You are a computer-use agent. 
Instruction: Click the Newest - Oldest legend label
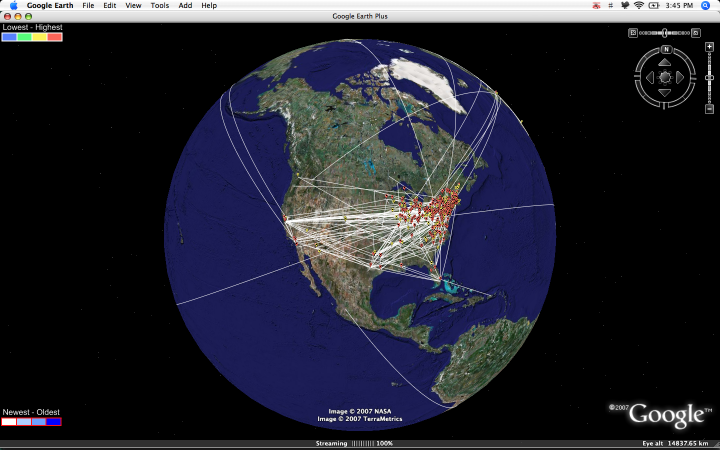31,412
